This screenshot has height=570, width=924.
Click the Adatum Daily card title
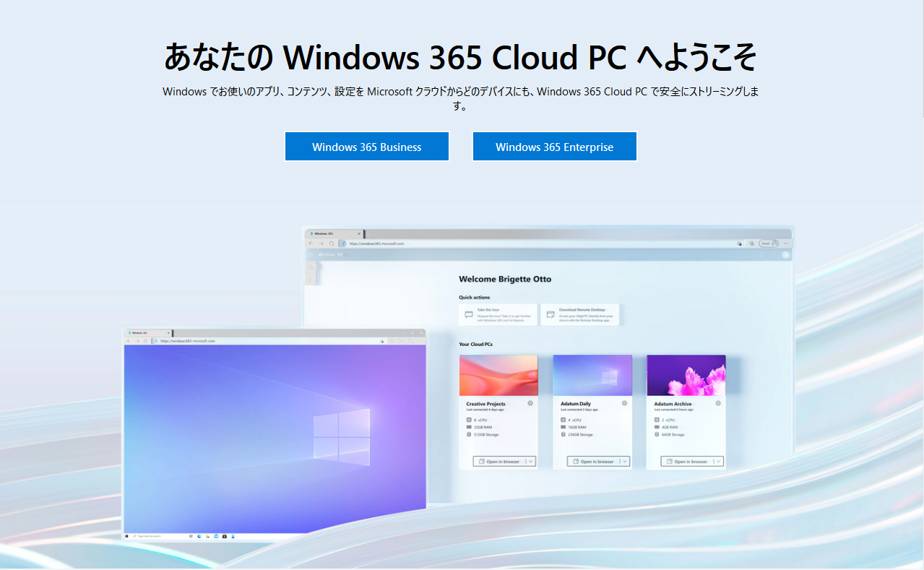[x=576, y=404]
